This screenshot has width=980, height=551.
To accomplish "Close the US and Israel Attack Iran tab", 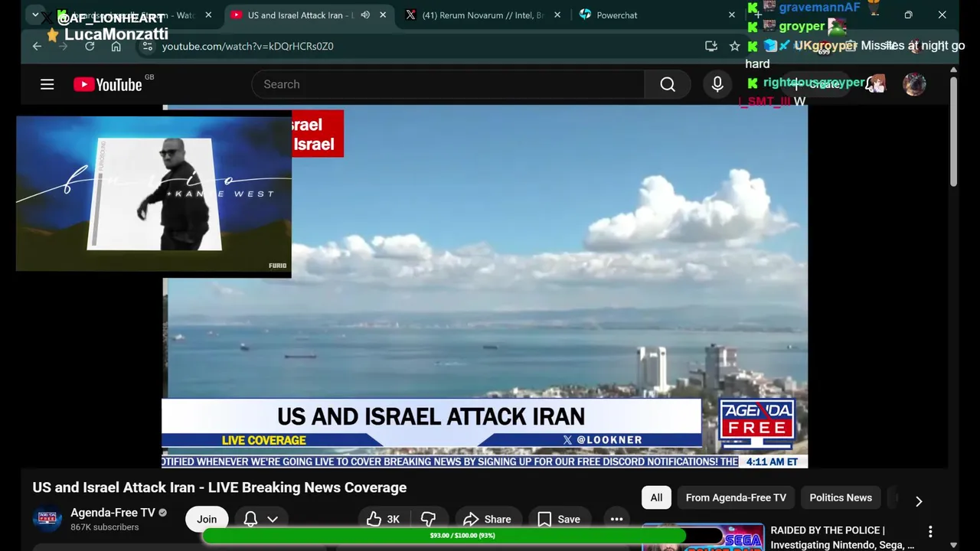I will point(383,15).
